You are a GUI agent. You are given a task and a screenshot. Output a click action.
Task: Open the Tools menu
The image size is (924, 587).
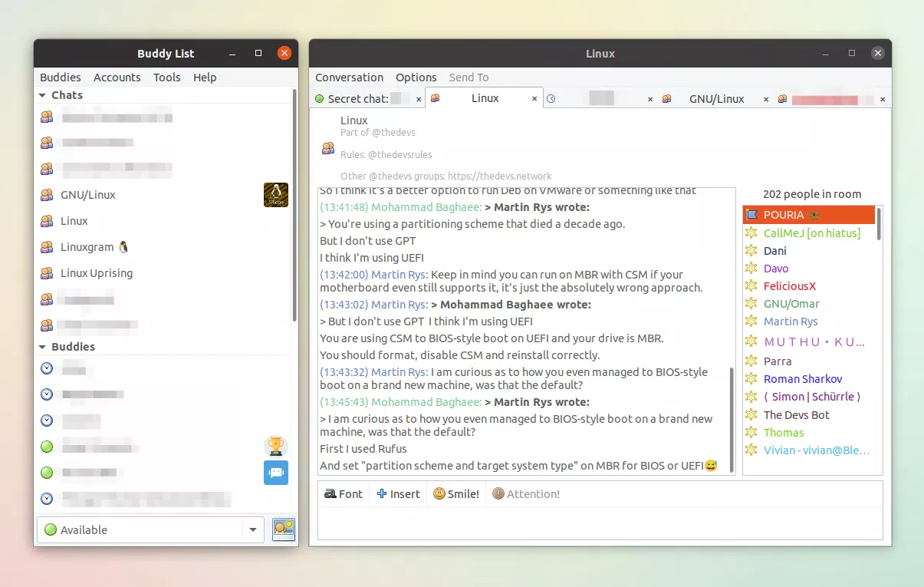pyautogui.click(x=166, y=77)
